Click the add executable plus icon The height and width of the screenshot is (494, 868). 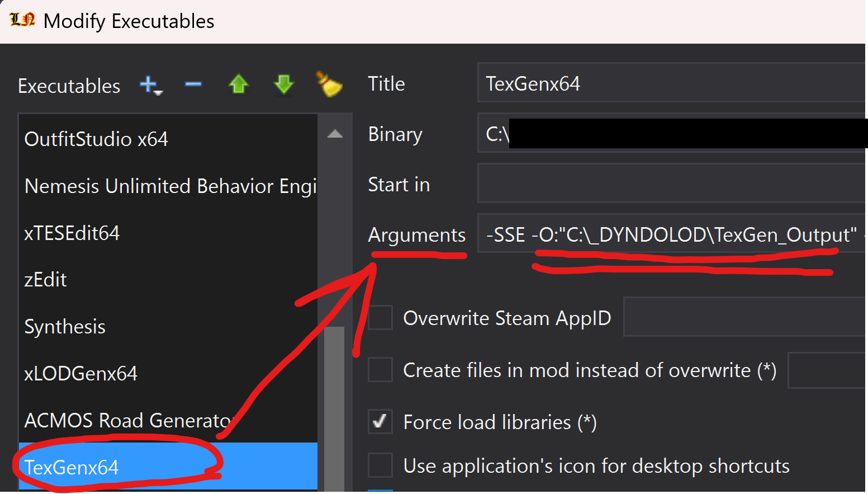tap(150, 85)
